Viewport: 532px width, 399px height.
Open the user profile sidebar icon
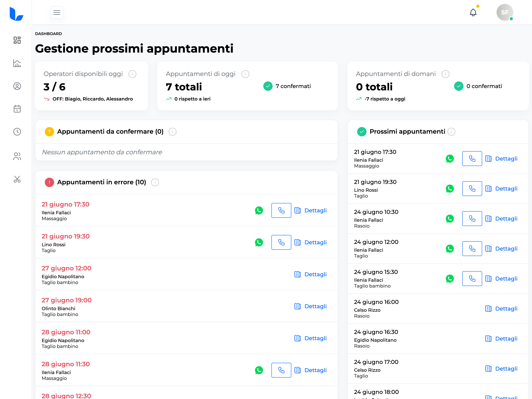[17, 86]
